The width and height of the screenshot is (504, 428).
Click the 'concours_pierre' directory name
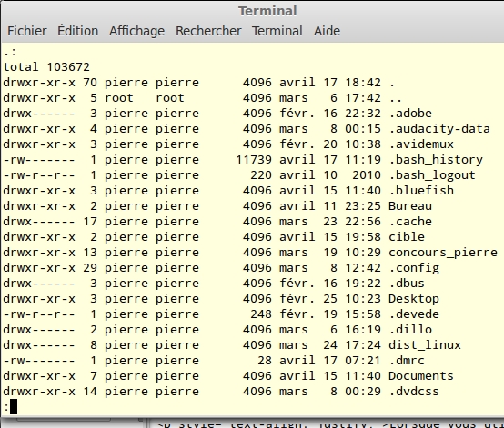click(x=443, y=252)
